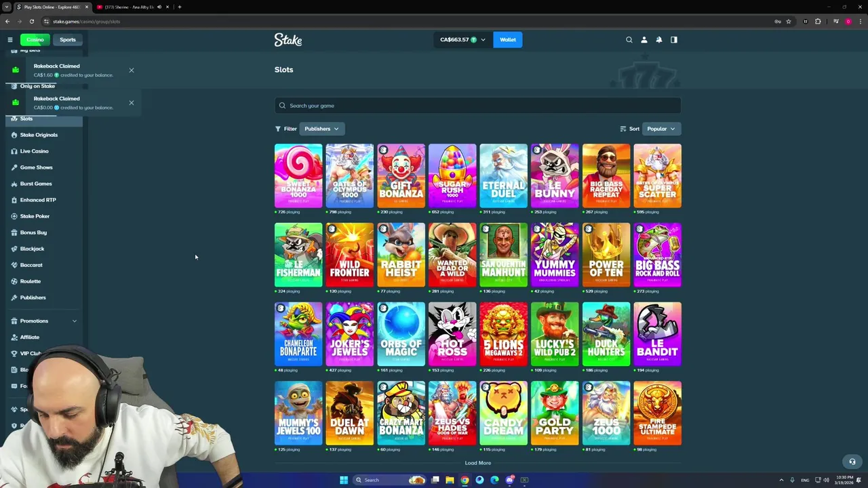Click the Bonus Buy sidebar icon

[x=14, y=232]
